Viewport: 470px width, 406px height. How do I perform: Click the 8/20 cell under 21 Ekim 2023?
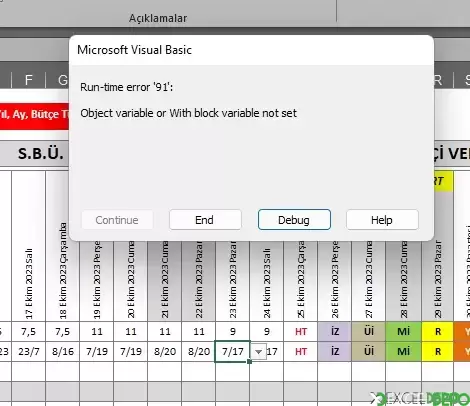165,351
